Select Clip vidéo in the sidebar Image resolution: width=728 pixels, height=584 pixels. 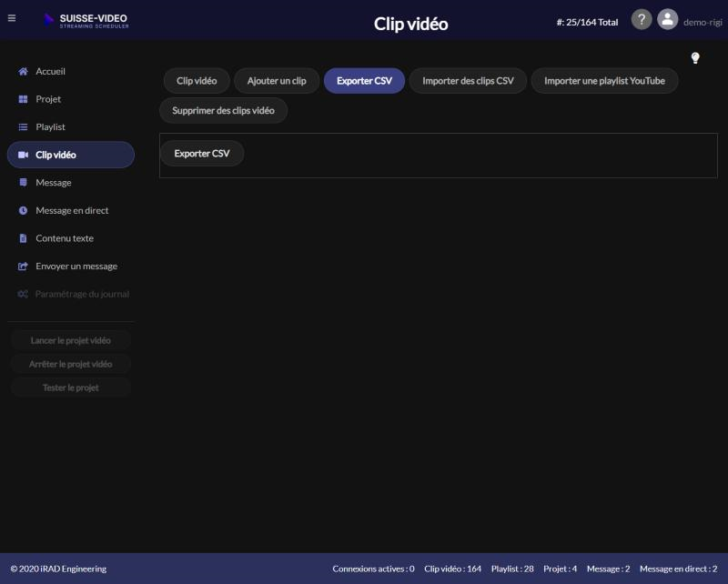point(71,155)
